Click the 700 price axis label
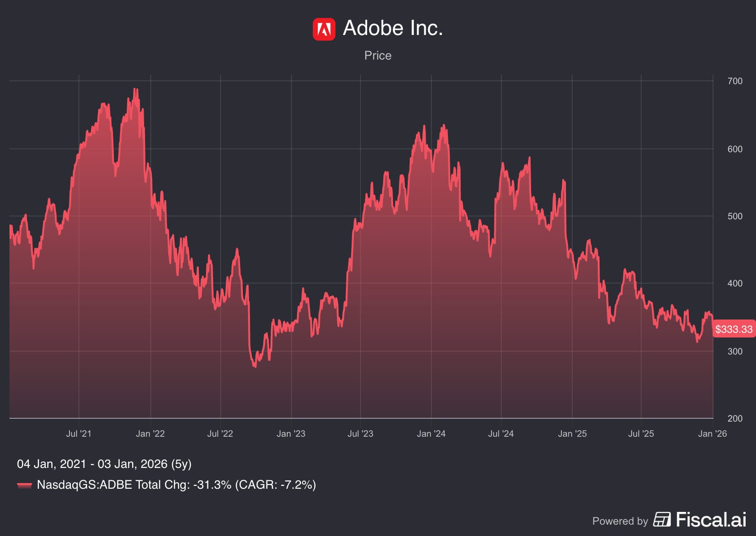Screen dimensions: 756x536 pyautogui.click(x=735, y=81)
